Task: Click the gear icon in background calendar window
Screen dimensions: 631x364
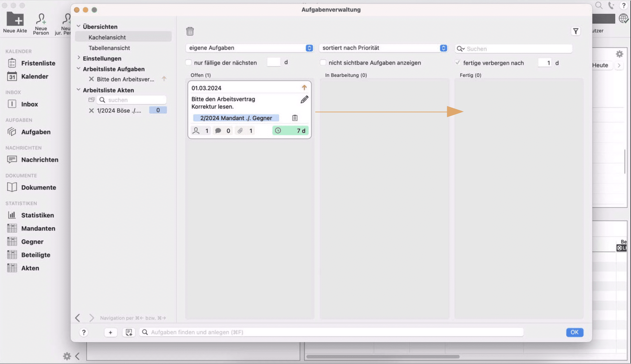Action: coord(619,54)
